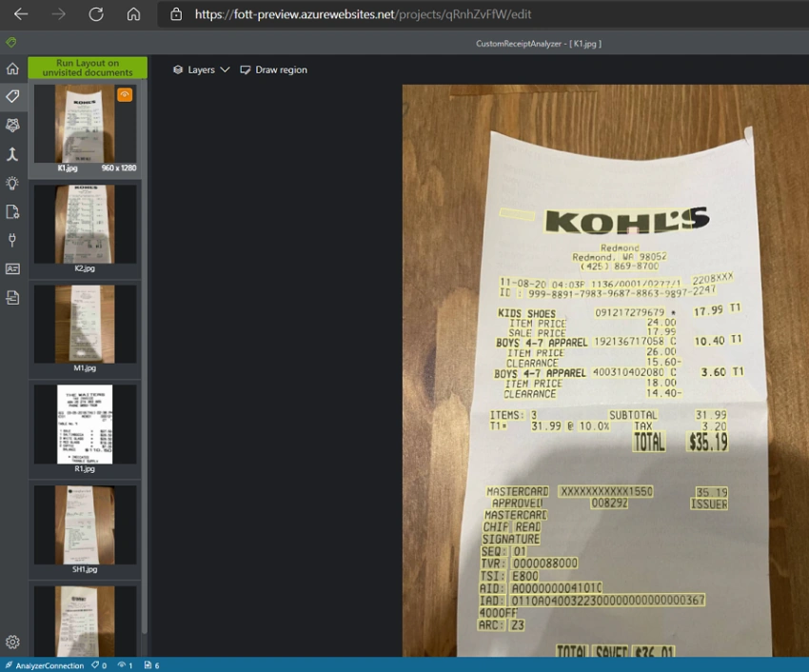
Task: Click the CustomReceiptAnalyzer - [ K1.jpg ] title
Action: pyautogui.click(x=539, y=44)
